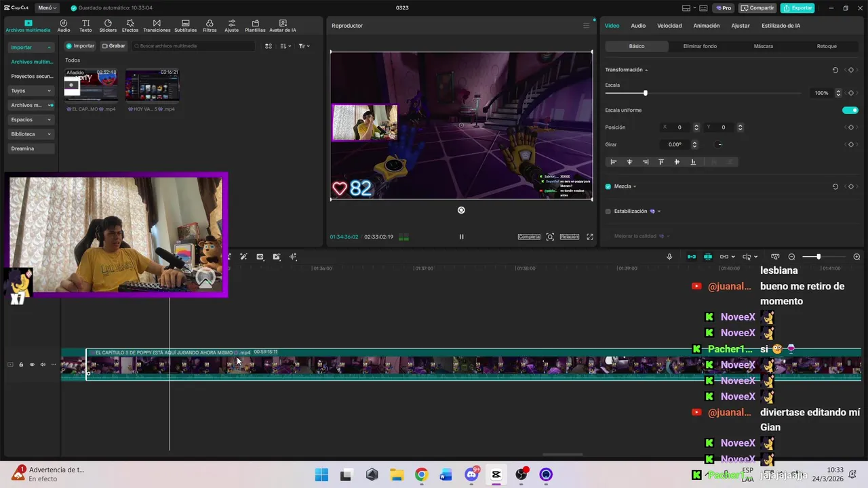Switch to the Velocidad tab
This screenshot has width=868, height=488.
(x=669, y=26)
